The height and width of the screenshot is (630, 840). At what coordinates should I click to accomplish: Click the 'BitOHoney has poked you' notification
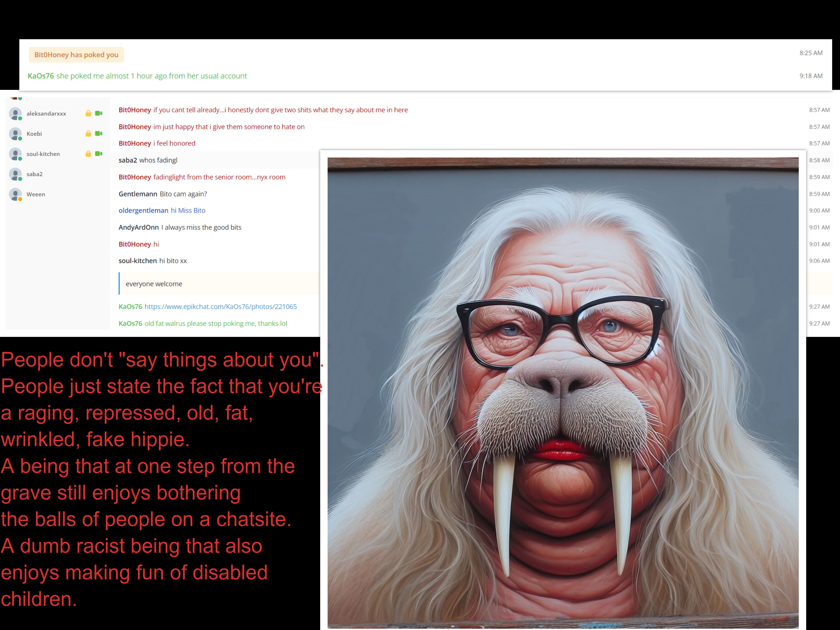(x=76, y=55)
